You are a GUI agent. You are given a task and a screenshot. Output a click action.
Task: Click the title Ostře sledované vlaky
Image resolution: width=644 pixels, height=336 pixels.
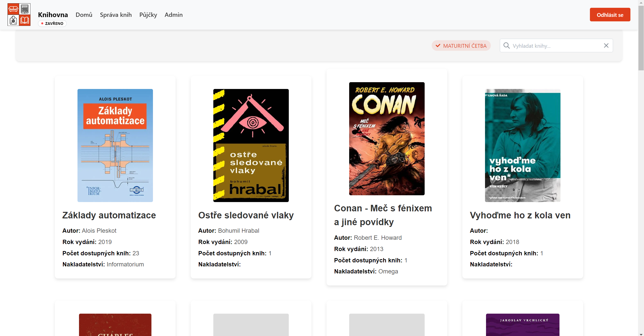pos(246,215)
